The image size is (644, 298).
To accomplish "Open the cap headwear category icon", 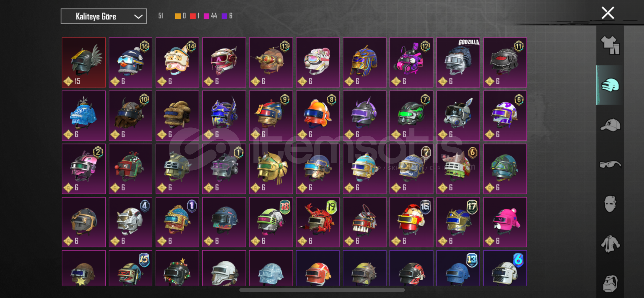I will tap(610, 125).
